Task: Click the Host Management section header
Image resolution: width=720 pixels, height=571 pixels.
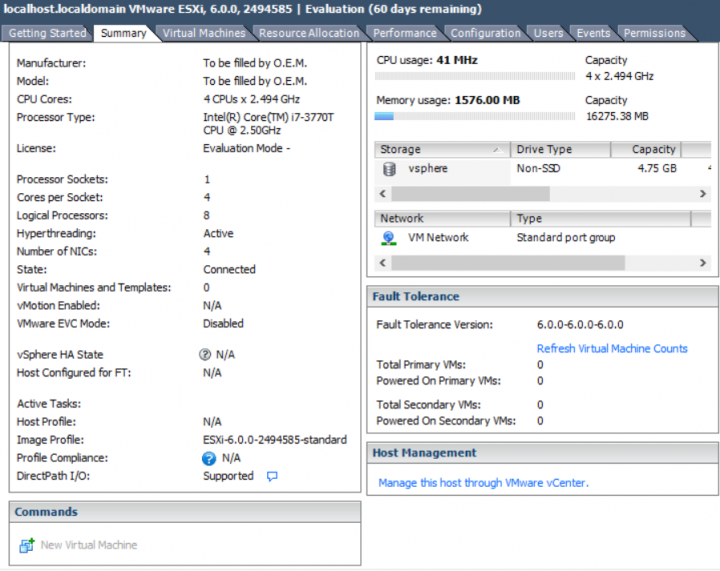Action: [543, 453]
